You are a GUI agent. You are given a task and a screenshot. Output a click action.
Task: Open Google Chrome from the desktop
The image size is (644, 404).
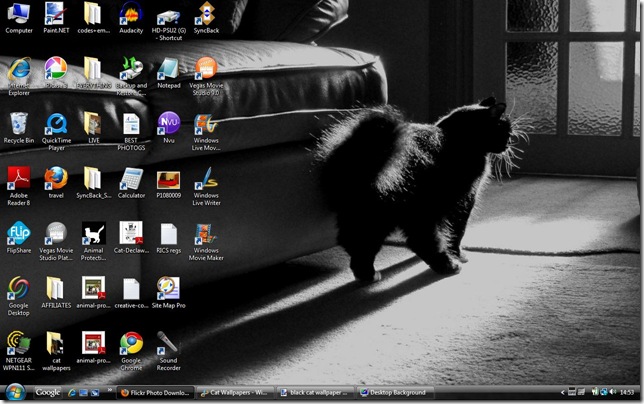point(131,344)
